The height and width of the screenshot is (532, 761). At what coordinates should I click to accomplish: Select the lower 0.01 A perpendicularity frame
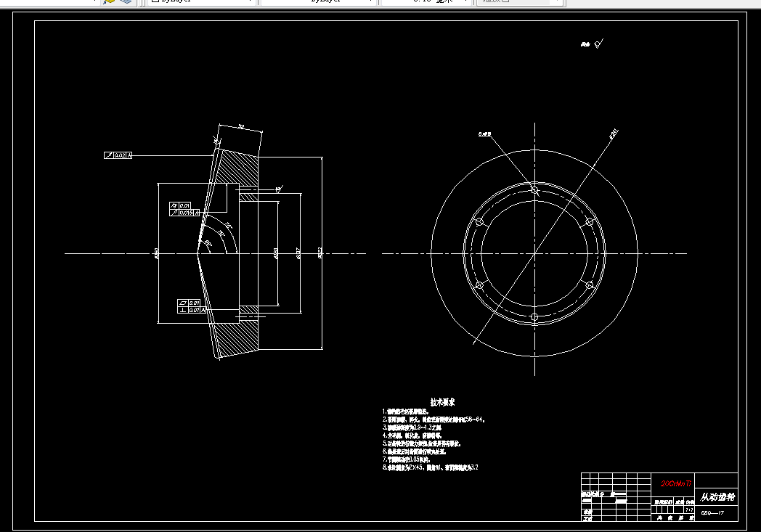(192, 310)
